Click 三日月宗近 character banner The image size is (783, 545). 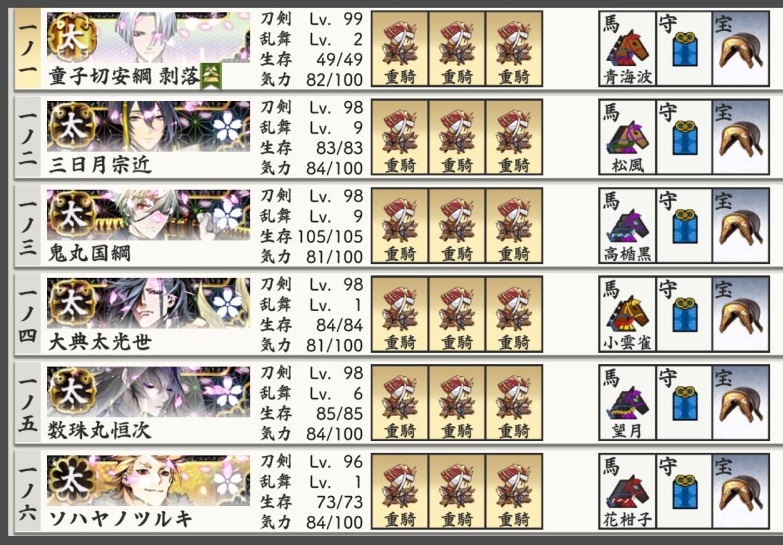click(x=148, y=126)
